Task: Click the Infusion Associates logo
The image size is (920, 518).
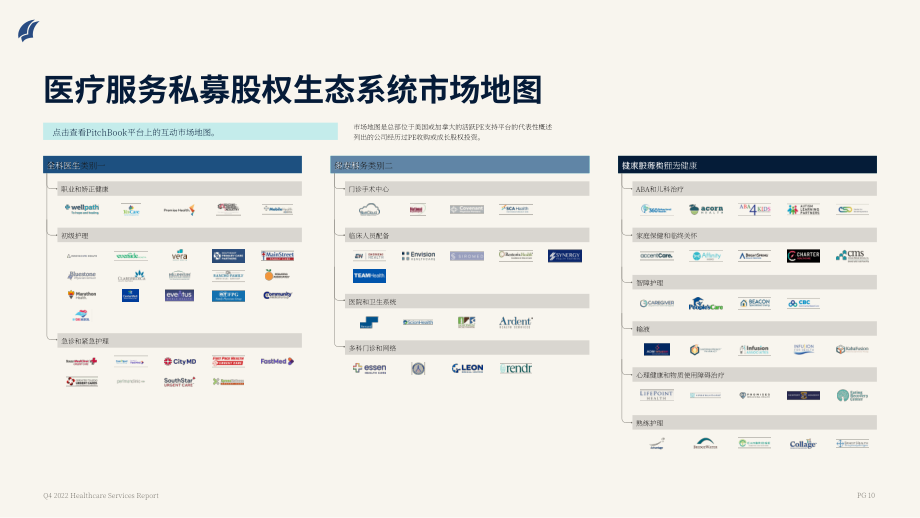Action: (x=754, y=350)
